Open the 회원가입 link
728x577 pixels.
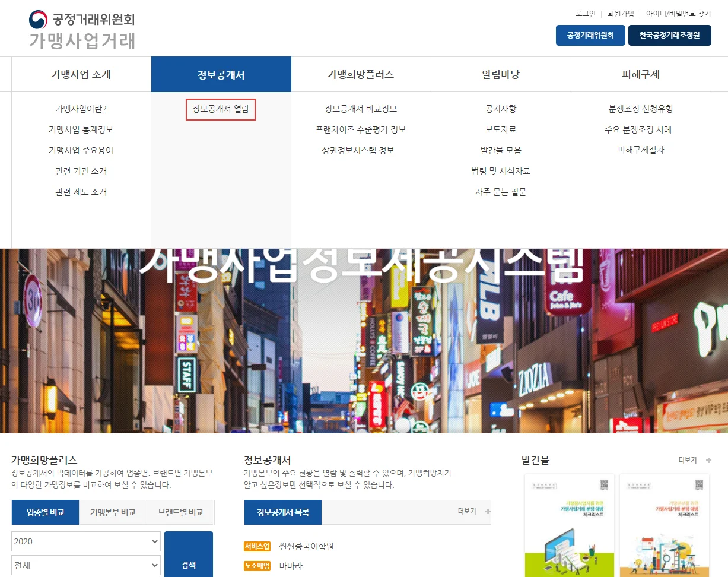[x=620, y=14]
